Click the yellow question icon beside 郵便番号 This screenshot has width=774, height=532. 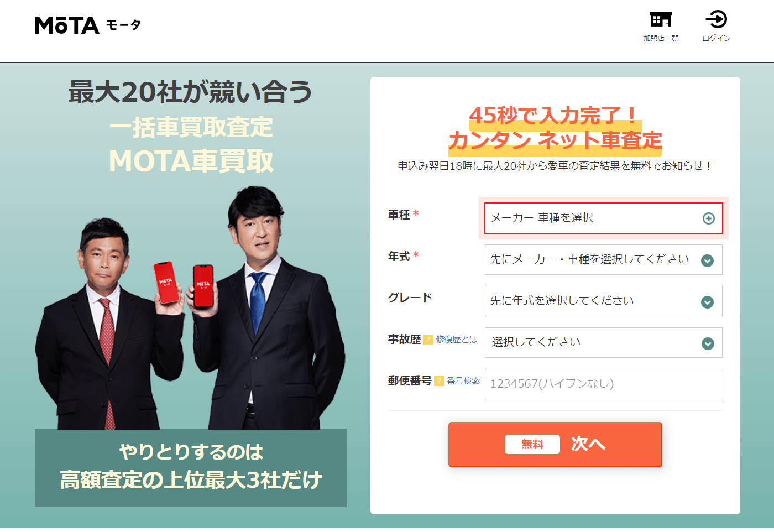tap(440, 381)
